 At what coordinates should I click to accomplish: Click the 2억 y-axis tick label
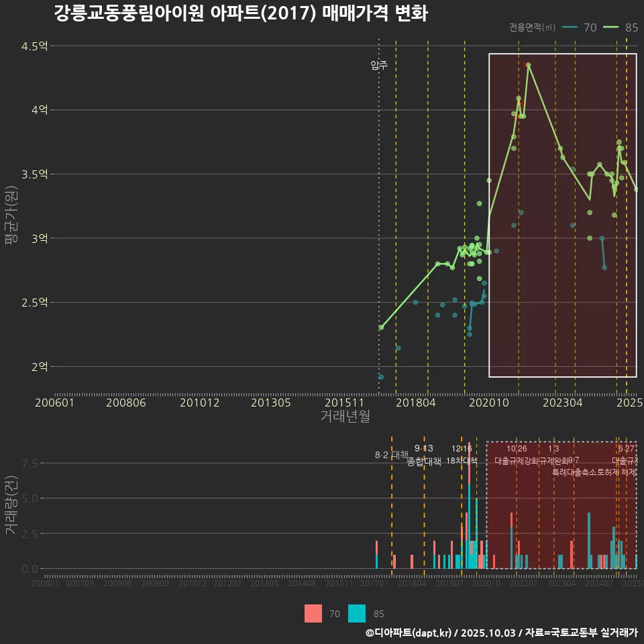tap(40, 367)
